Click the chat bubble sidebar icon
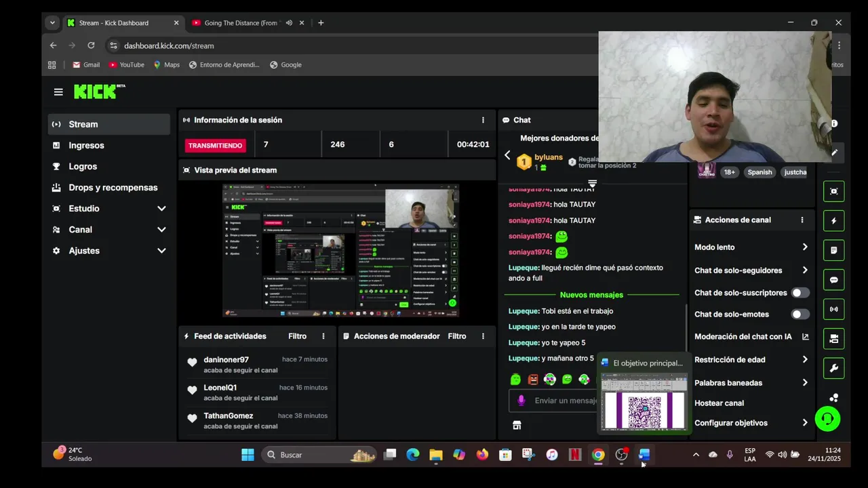 coord(834,280)
